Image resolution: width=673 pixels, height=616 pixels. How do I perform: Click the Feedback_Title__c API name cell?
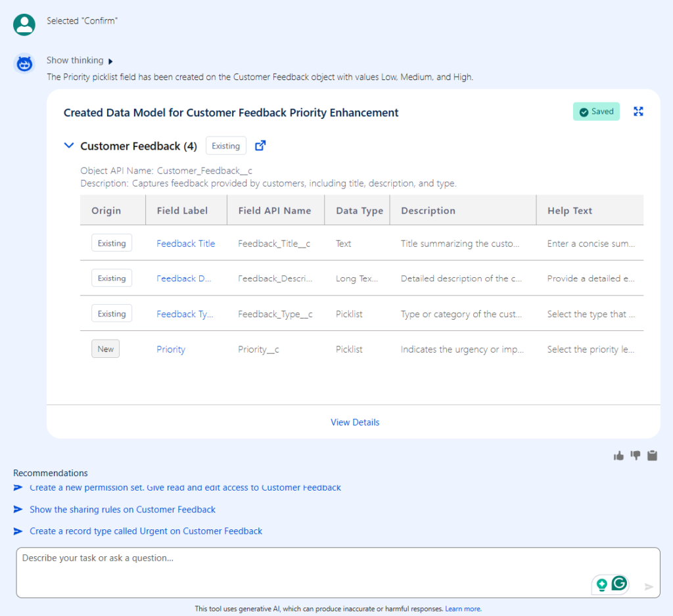274,244
